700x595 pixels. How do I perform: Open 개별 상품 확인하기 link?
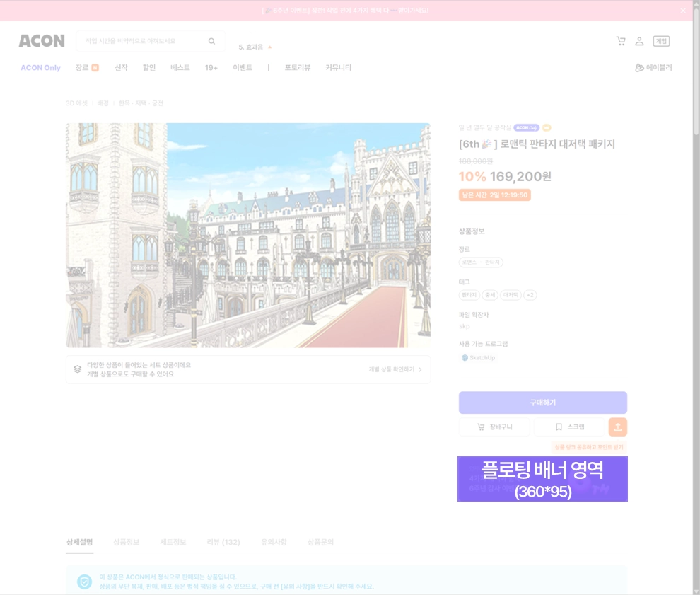tap(395, 369)
